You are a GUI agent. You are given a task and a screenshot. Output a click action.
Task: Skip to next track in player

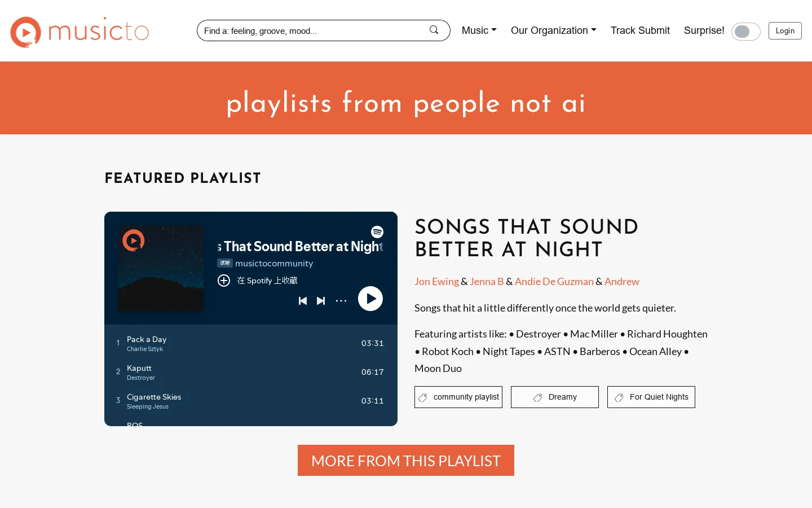click(321, 301)
